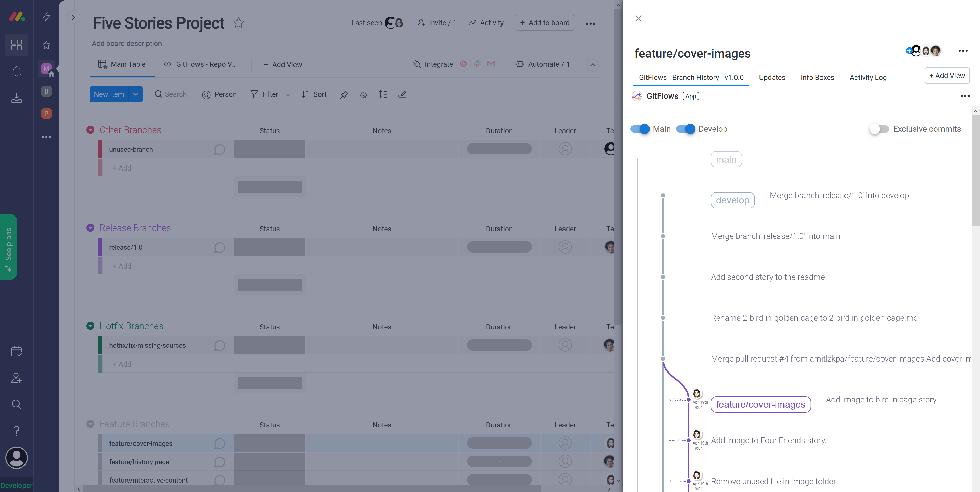This screenshot has width=980, height=492.
Task: Click the inbox download icon in sidebar
Action: (16, 98)
